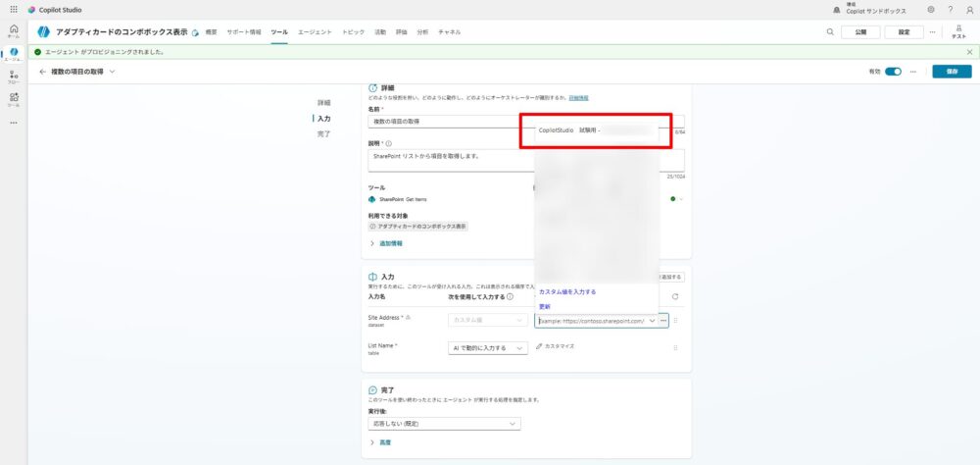This screenshot has height=465, width=980.
Task: Click the 保存 save button
Action: coord(952,72)
